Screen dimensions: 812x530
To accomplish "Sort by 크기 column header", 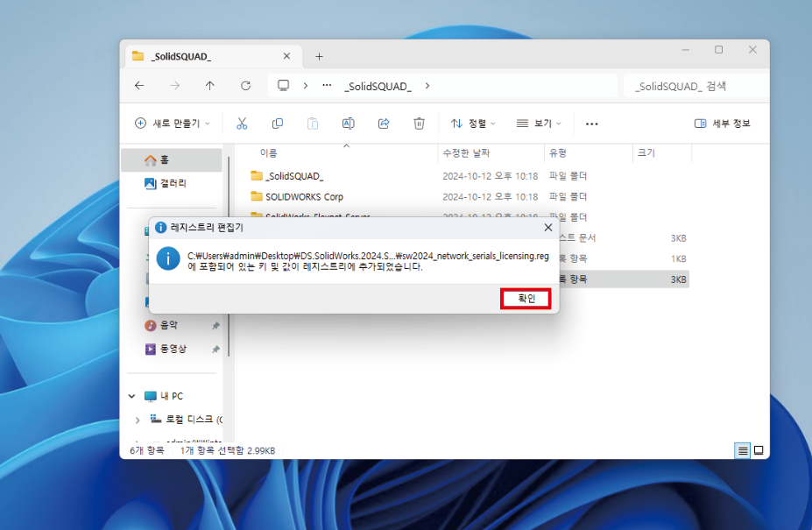I will [x=646, y=152].
